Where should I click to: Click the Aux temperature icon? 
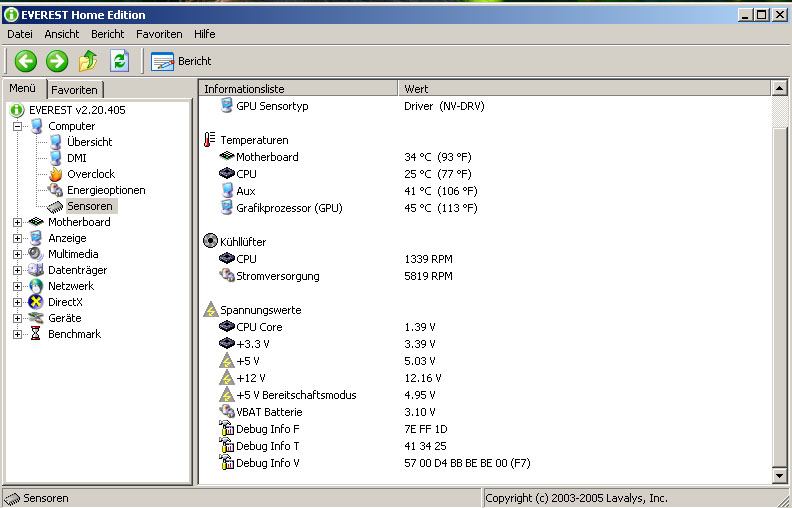coord(227,191)
